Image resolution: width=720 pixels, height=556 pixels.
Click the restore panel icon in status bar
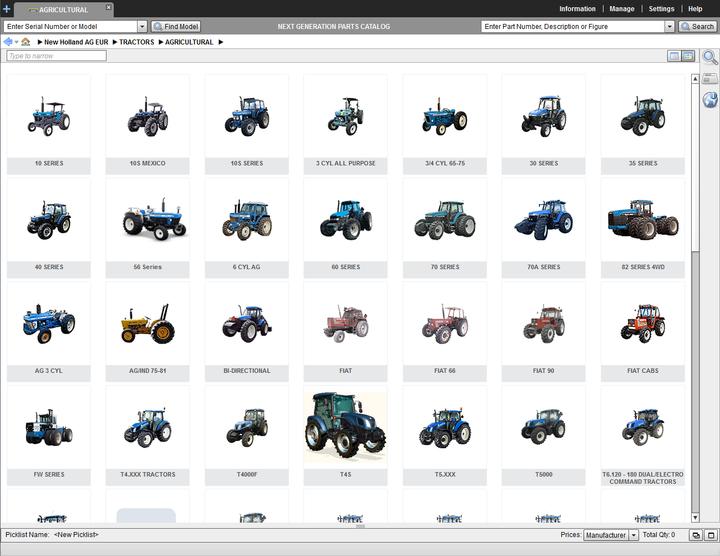coord(696,535)
